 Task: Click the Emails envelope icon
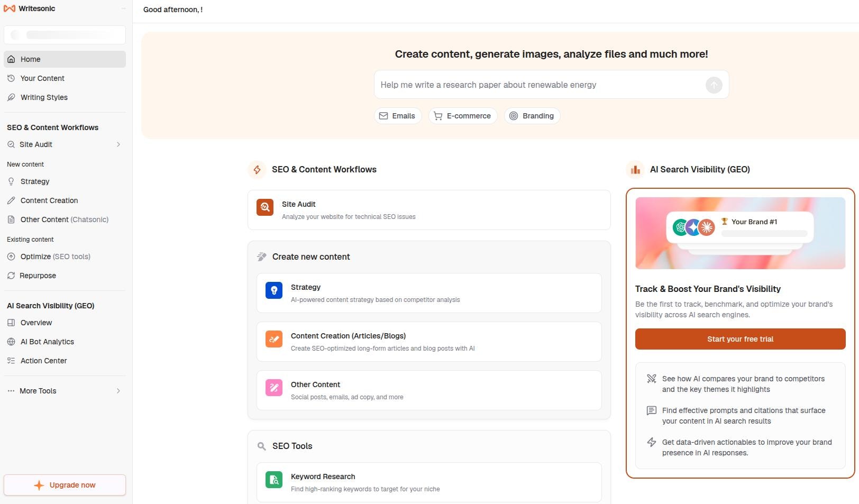coord(383,116)
